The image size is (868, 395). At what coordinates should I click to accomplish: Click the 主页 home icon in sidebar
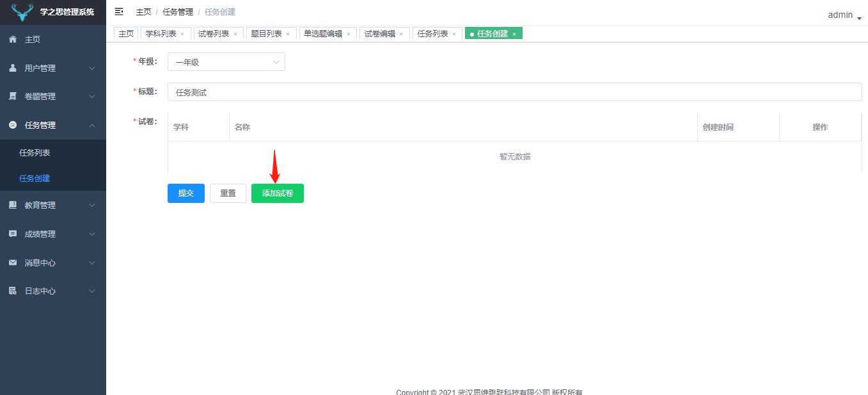(14, 39)
